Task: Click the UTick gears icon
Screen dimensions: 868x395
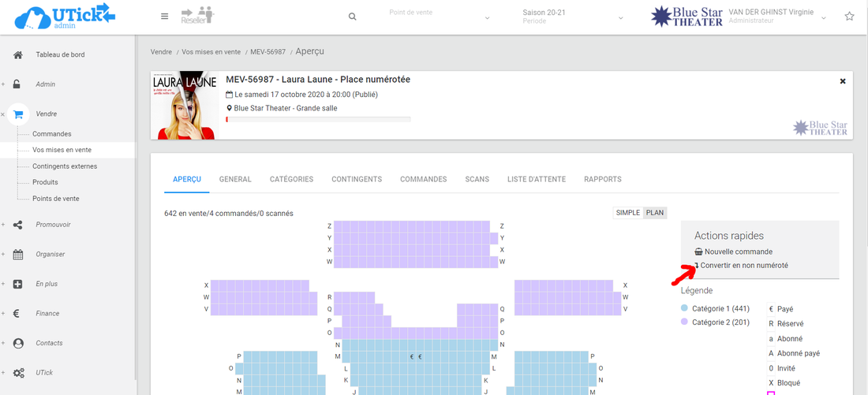Action: coord(18,372)
